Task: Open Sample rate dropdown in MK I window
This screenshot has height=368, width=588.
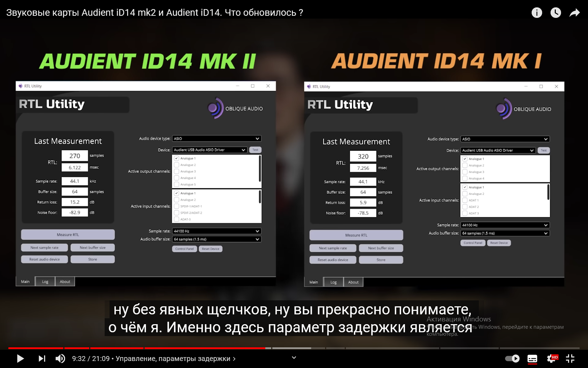Action: [x=505, y=225]
